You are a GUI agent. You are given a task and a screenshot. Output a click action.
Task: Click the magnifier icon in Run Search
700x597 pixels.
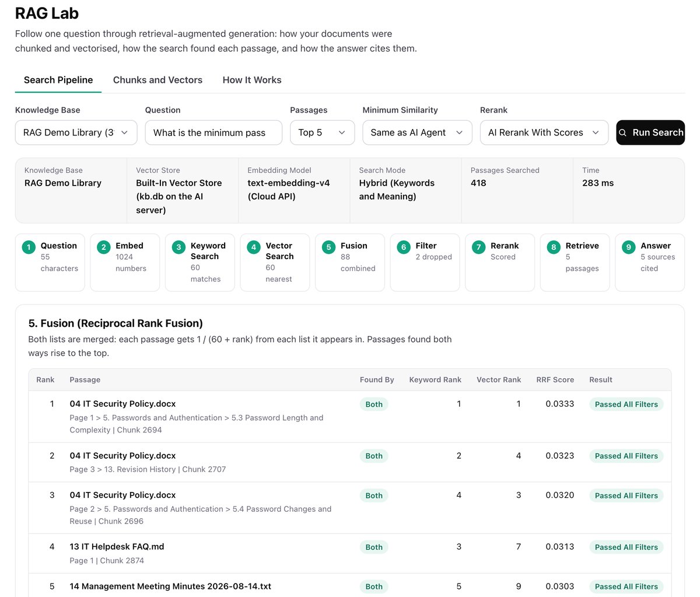623,132
